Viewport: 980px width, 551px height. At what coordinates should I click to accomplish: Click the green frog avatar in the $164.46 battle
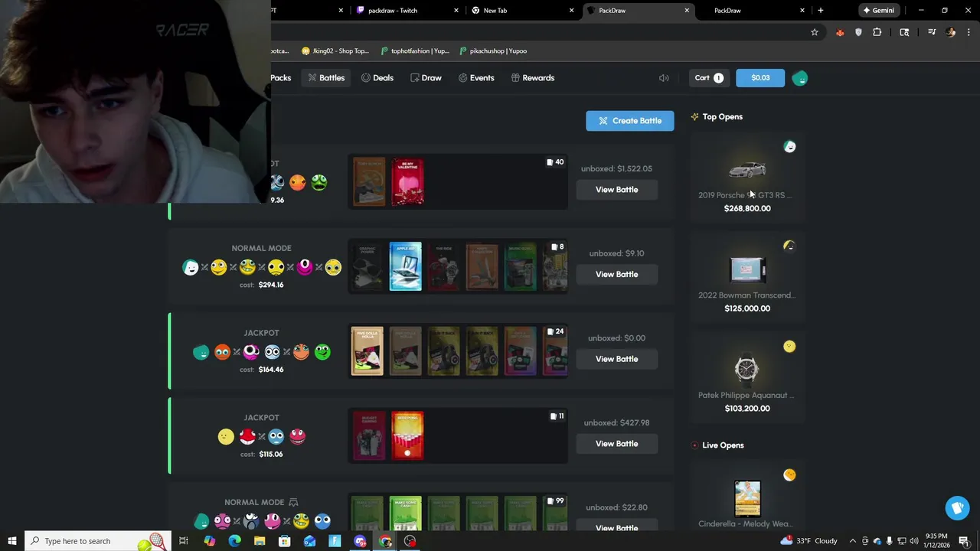pos(322,352)
